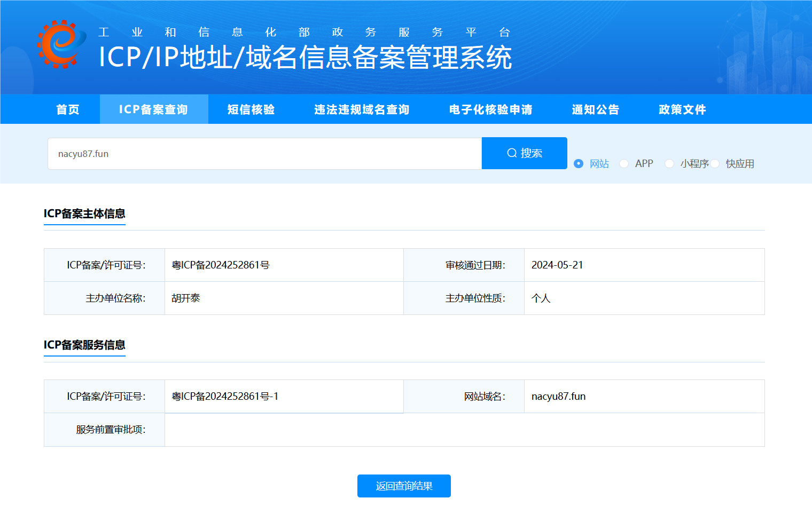Click the 网站域名 label cell
The image size is (812, 514).
pyautogui.click(x=464, y=397)
